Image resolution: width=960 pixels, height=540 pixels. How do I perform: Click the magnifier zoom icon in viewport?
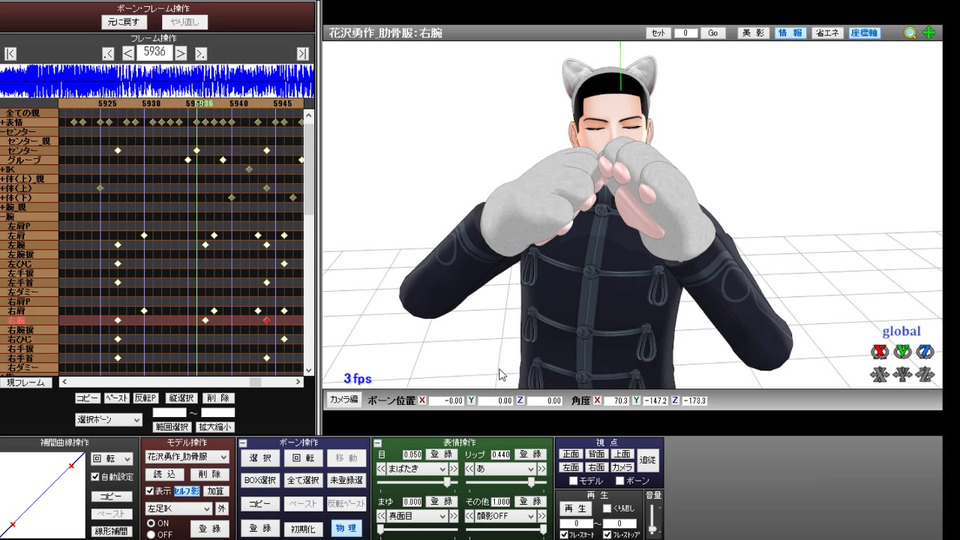pyautogui.click(x=910, y=33)
